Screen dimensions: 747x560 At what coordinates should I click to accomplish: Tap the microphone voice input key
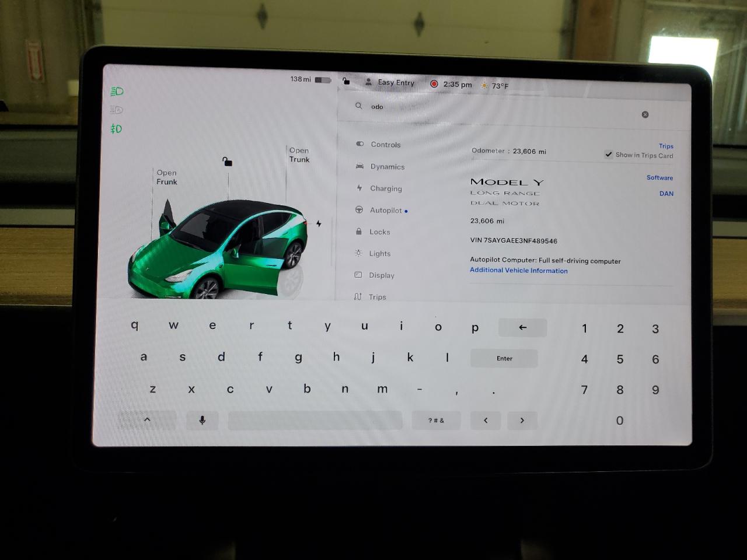[x=202, y=420]
